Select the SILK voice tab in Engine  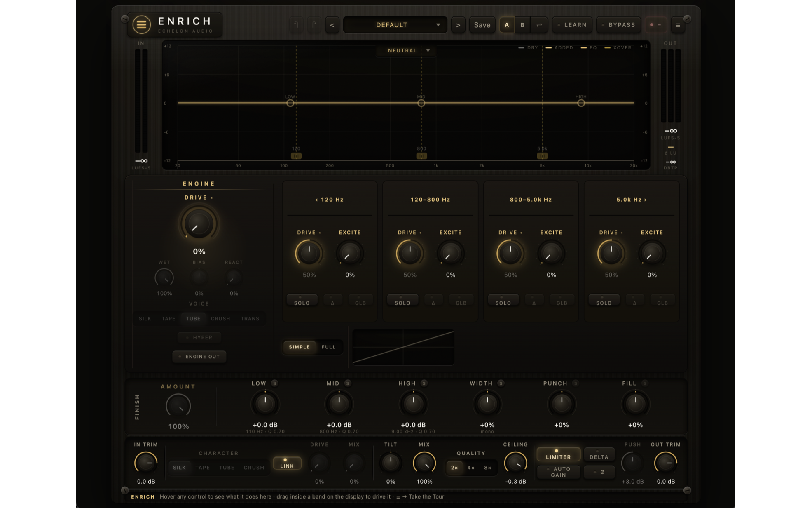click(145, 319)
